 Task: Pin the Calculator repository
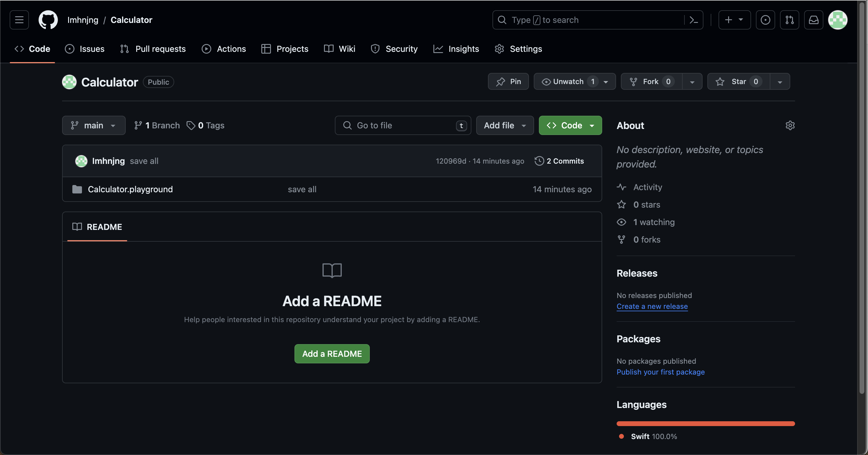[508, 81]
